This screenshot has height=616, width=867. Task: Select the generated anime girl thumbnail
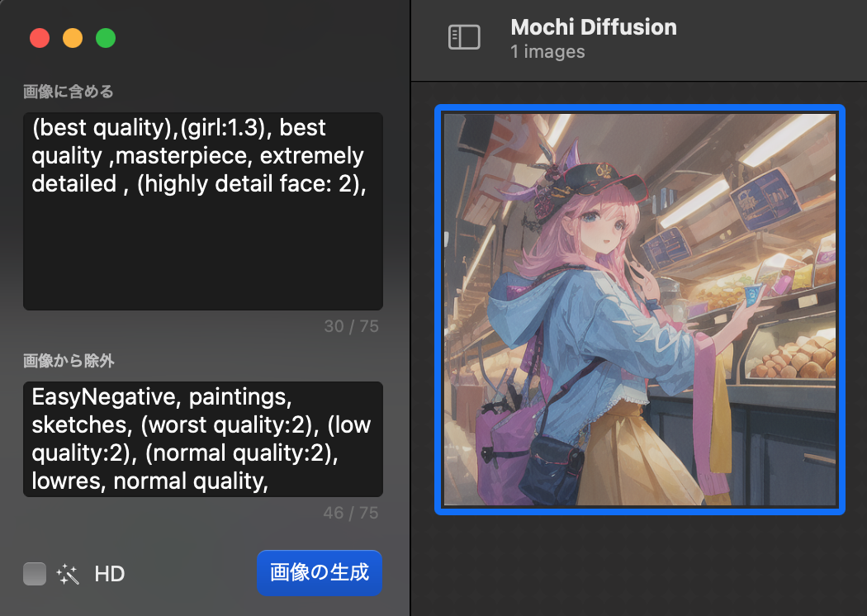click(x=640, y=310)
